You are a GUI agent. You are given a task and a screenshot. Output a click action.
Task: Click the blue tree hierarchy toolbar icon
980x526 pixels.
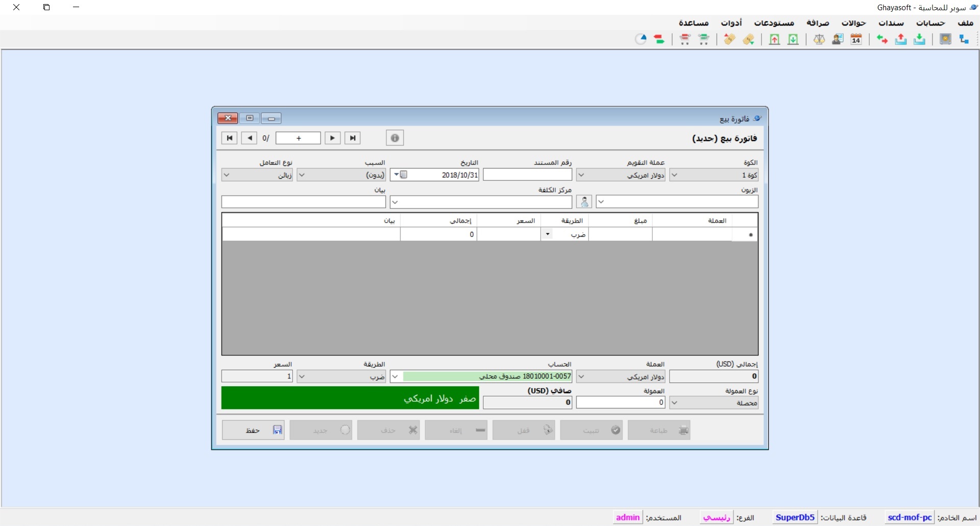point(964,39)
